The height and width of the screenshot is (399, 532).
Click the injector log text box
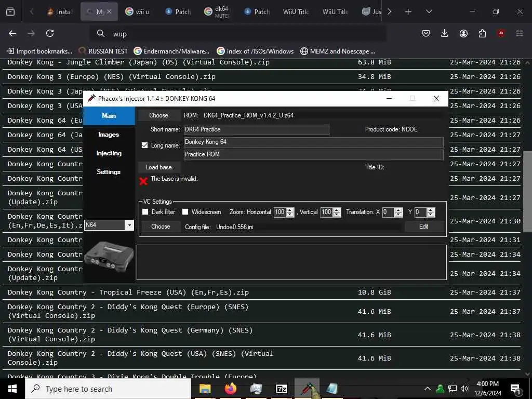click(x=291, y=262)
